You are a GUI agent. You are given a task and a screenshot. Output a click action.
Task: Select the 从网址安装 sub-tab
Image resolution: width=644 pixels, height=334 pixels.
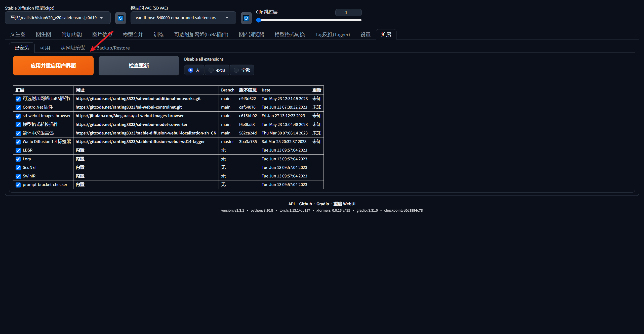click(73, 48)
